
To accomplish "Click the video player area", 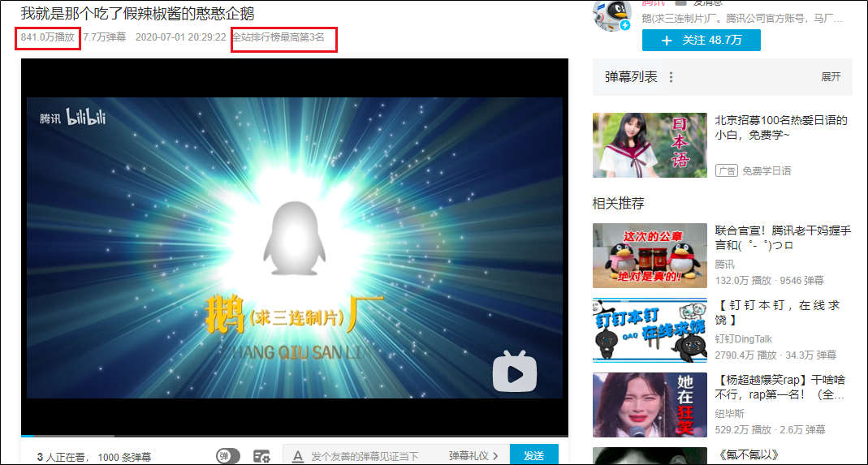I will click(x=295, y=247).
